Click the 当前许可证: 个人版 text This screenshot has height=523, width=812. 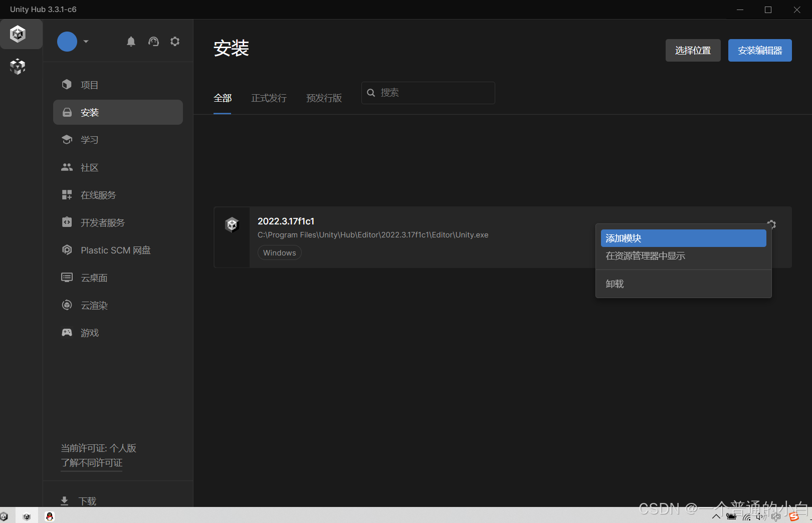click(98, 448)
